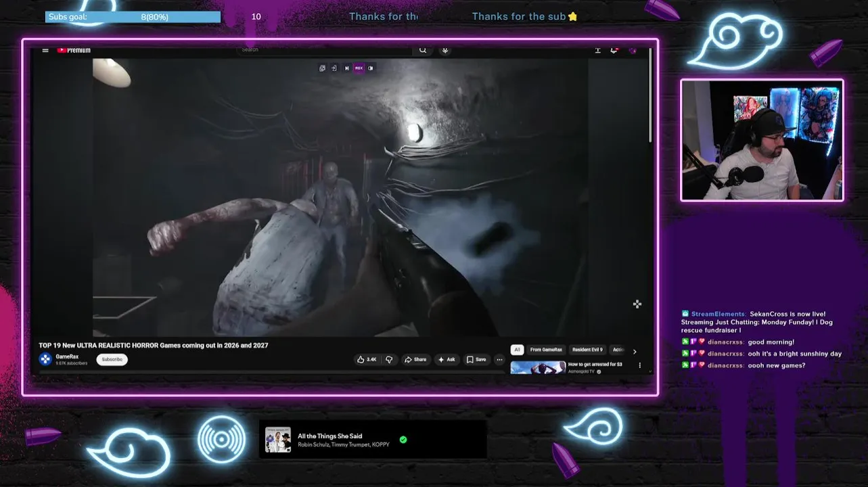Click the last overlay toolbar icon
This screenshot has width=868, height=487.
tap(371, 68)
